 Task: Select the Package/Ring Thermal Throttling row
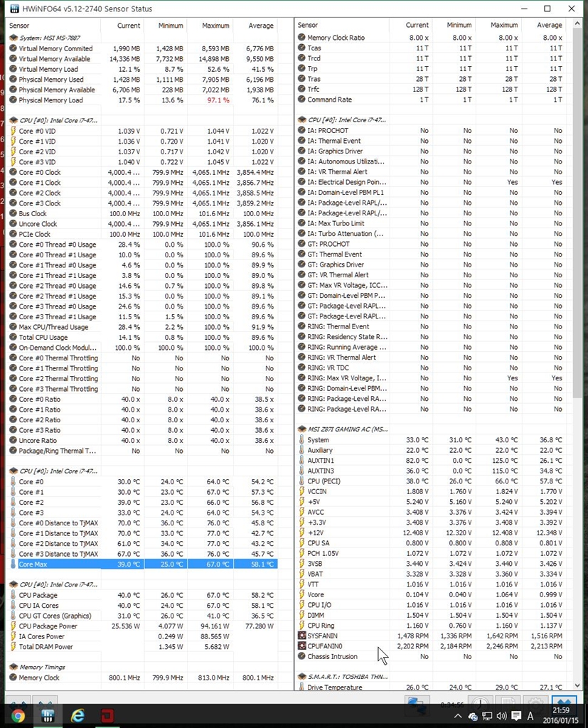(x=143, y=450)
